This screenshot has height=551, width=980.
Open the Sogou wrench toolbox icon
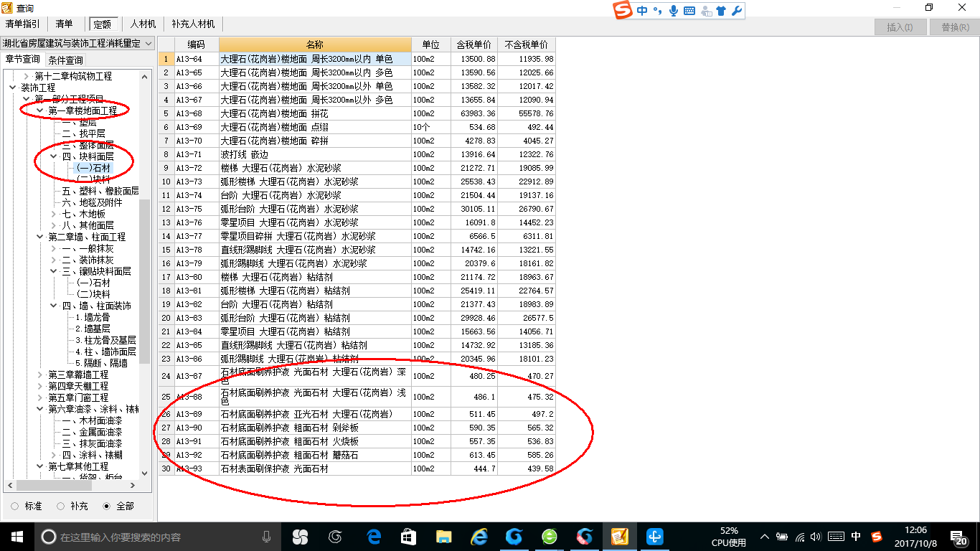pyautogui.click(x=736, y=10)
